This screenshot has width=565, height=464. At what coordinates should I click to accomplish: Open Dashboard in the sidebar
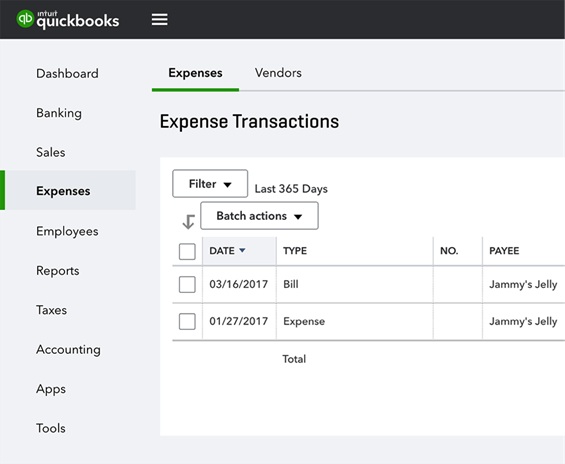coord(67,73)
